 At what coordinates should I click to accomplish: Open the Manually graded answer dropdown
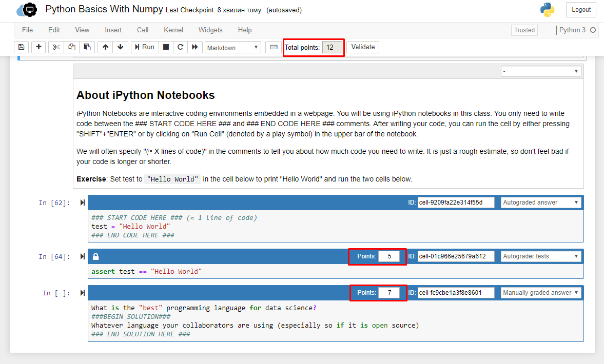(541, 293)
